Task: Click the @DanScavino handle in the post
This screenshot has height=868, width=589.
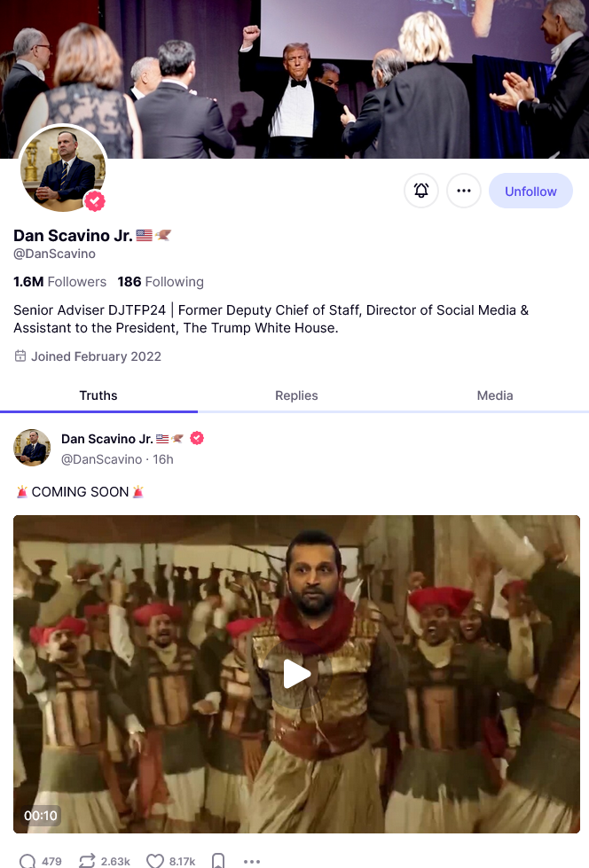Action: pos(101,459)
